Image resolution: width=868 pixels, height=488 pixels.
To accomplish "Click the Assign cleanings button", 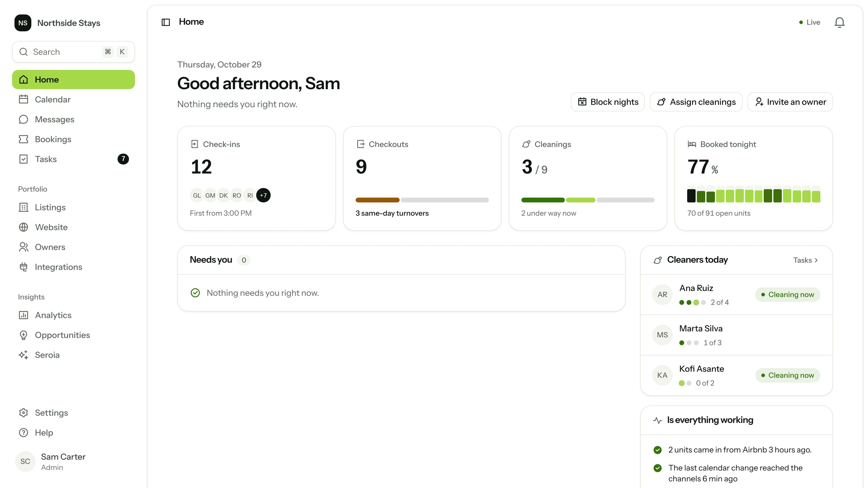I will click(696, 102).
